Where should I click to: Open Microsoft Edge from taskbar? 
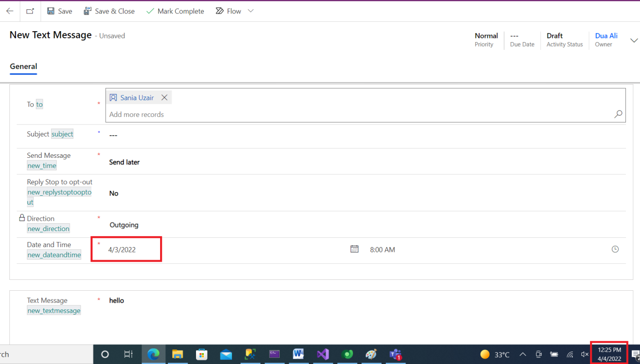(153, 354)
